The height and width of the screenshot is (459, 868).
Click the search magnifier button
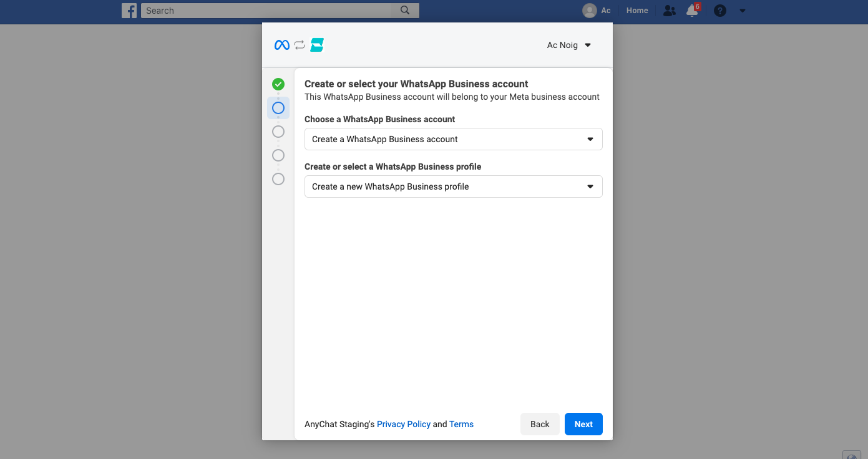(405, 11)
